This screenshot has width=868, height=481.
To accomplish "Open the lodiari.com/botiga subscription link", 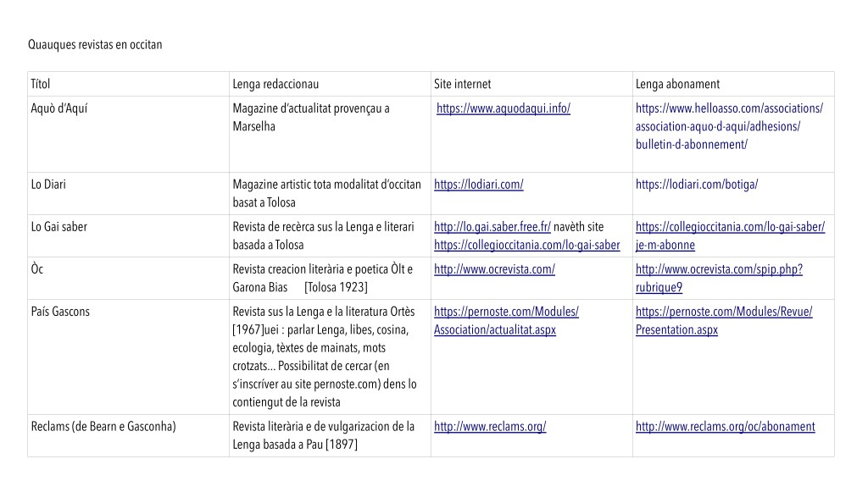I will point(696,185).
